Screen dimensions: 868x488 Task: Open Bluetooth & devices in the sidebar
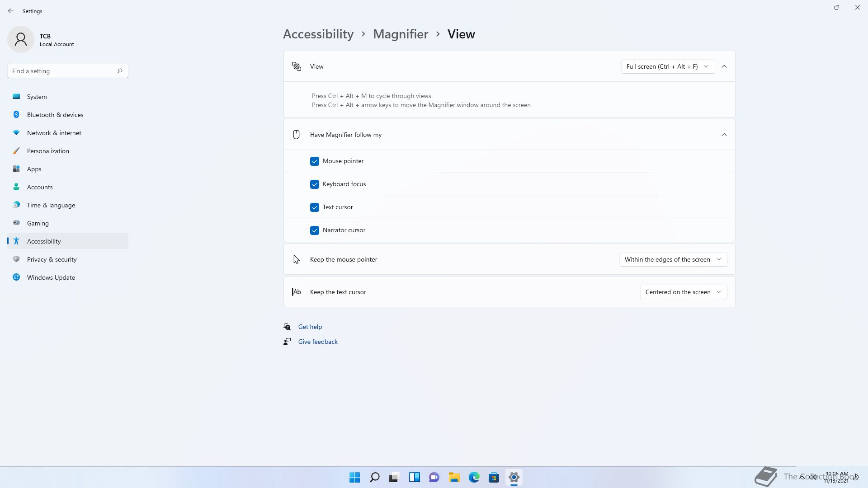tap(55, 115)
